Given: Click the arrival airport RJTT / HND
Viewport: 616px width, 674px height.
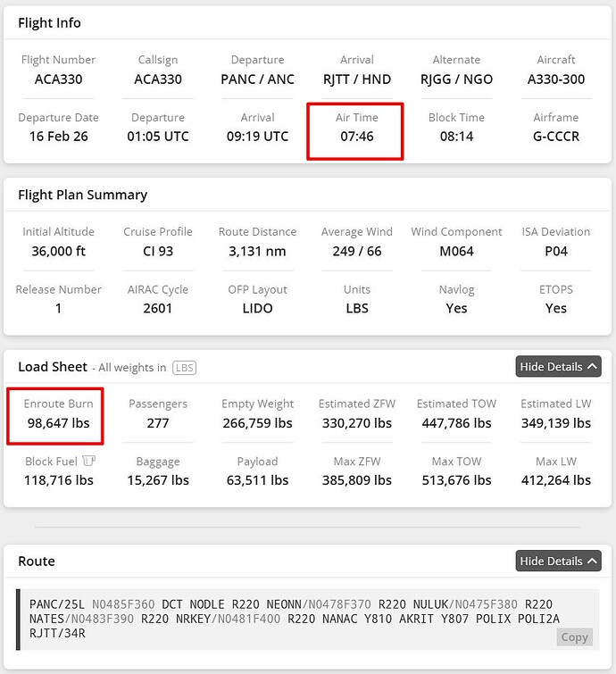Looking at the screenshot, I should click(x=356, y=79).
